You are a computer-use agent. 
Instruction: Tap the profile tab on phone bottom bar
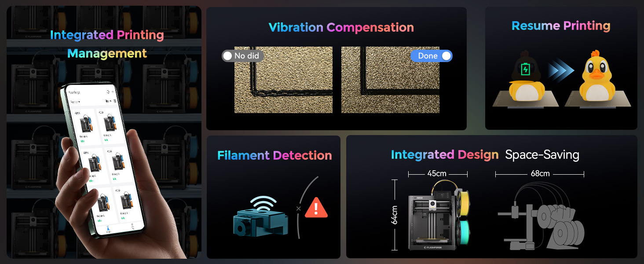pyautogui.click(x=132, y=227)
